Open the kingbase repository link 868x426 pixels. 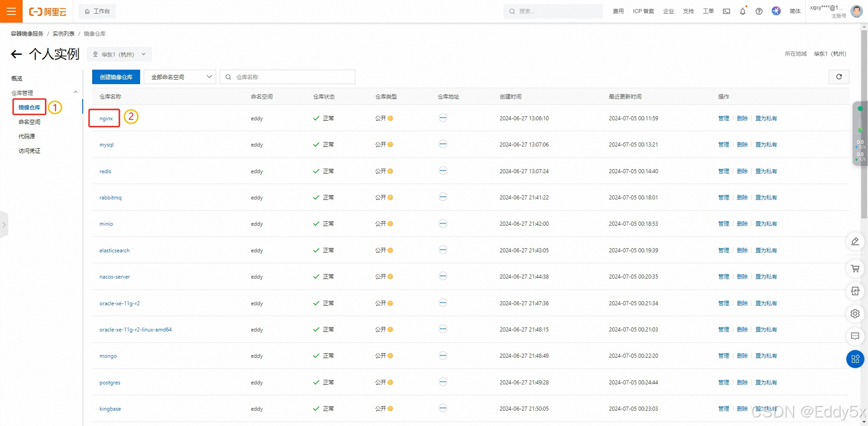(x=110, y=409)
